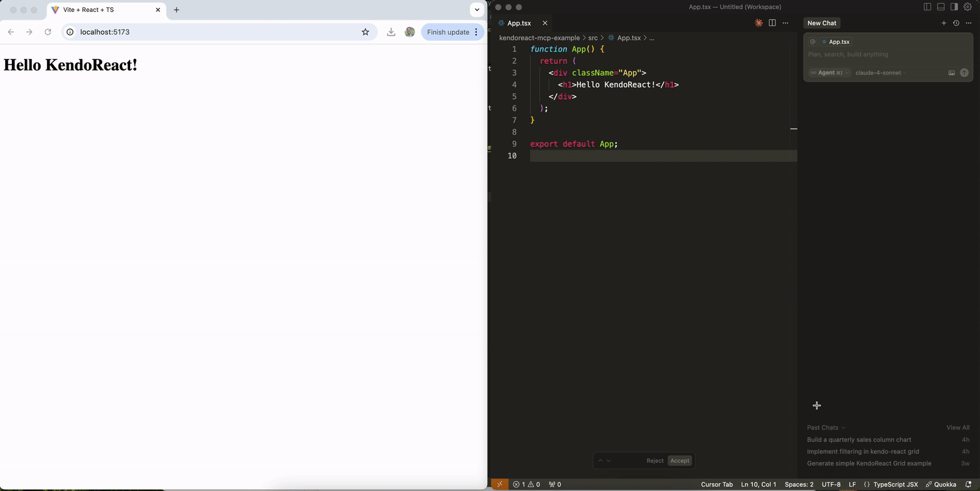Collapse the Past Chats section
The width and height of the screenshot is (980, 491).
point(826,428)
